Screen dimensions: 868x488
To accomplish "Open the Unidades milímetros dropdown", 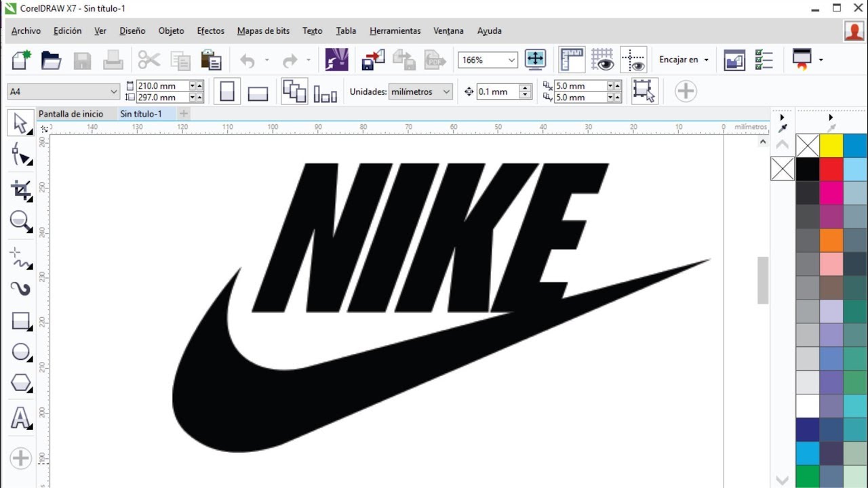I will 446,91.
